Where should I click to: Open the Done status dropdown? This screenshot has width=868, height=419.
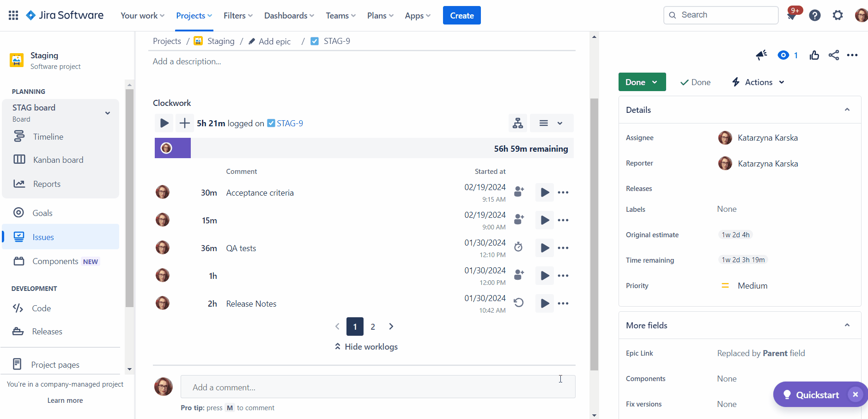642,82
